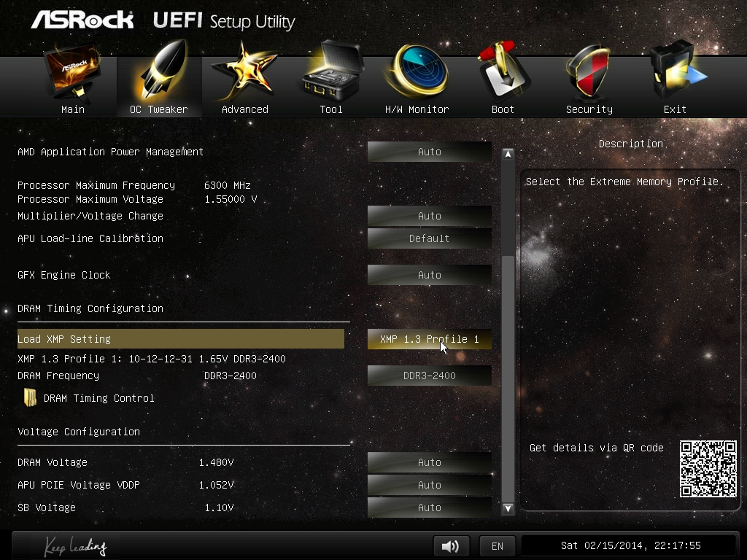Switch to the Boot tab label
Screen dimensions: 747x560
(x=503, y=109)
